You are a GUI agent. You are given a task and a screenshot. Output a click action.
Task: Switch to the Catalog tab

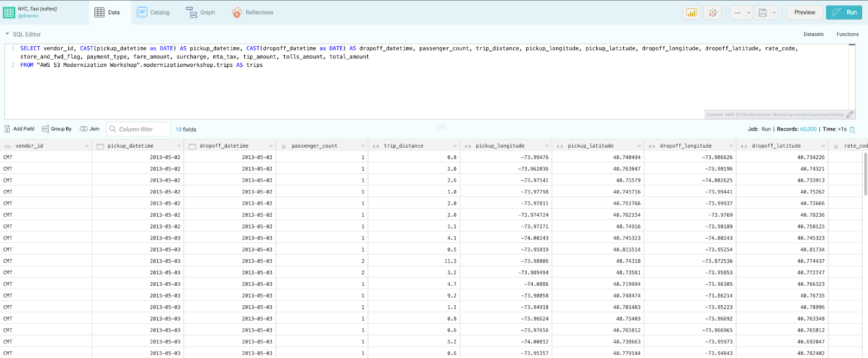pyautogui.click(x=154, y=12)
